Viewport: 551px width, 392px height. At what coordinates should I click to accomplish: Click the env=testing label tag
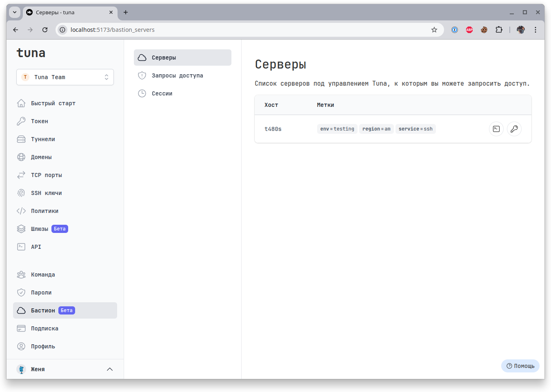click(x=337, y=129)
